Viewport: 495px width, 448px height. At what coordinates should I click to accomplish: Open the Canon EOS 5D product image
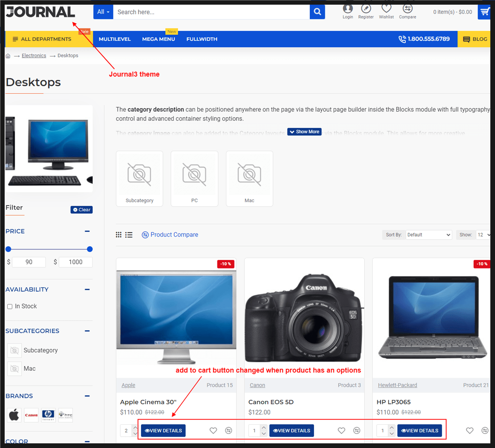click(x=304, y=318)
